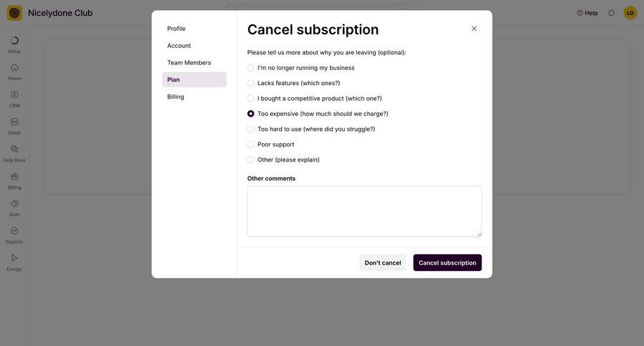Select "Too hard to use" option
The height and width of the screenshot is (346, 644).
tap(251, 129)
